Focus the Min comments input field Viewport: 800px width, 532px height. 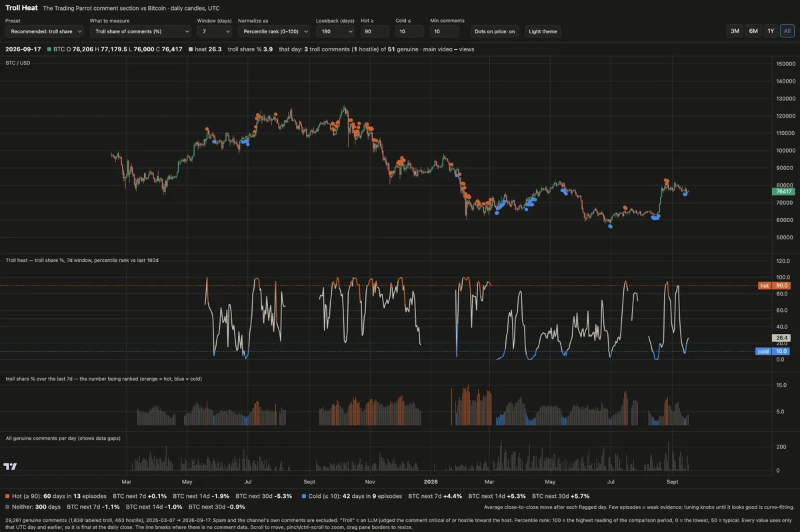[444, 31]
